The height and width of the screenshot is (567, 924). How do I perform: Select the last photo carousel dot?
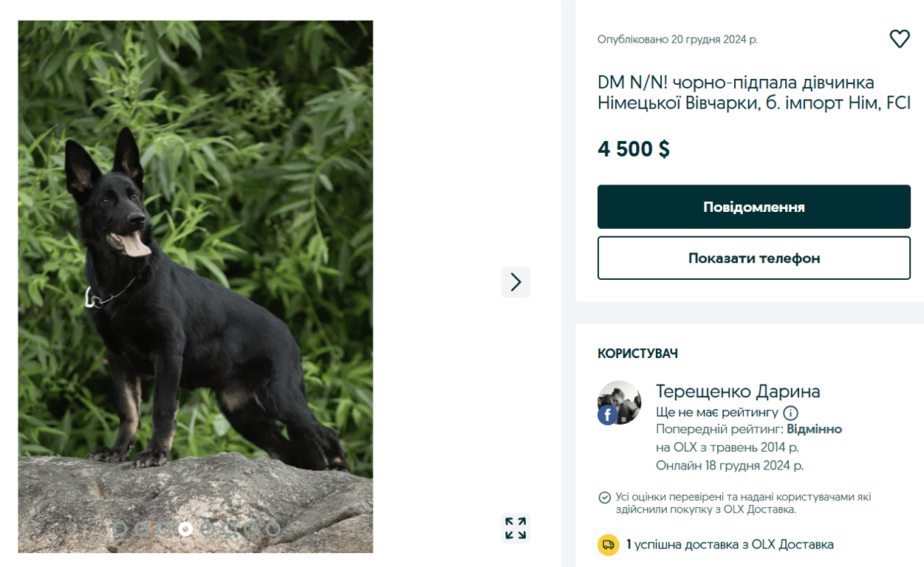(x=273, y=529)
